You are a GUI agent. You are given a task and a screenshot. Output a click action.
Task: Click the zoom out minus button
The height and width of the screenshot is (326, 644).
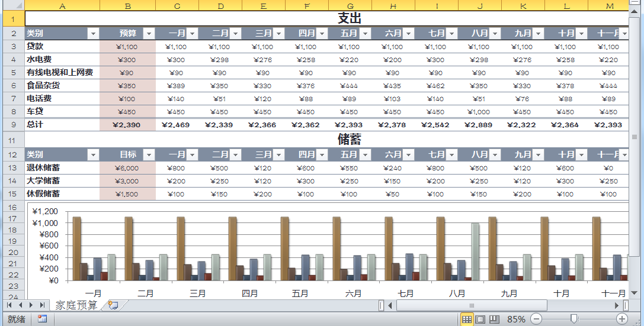coord(536,319)
